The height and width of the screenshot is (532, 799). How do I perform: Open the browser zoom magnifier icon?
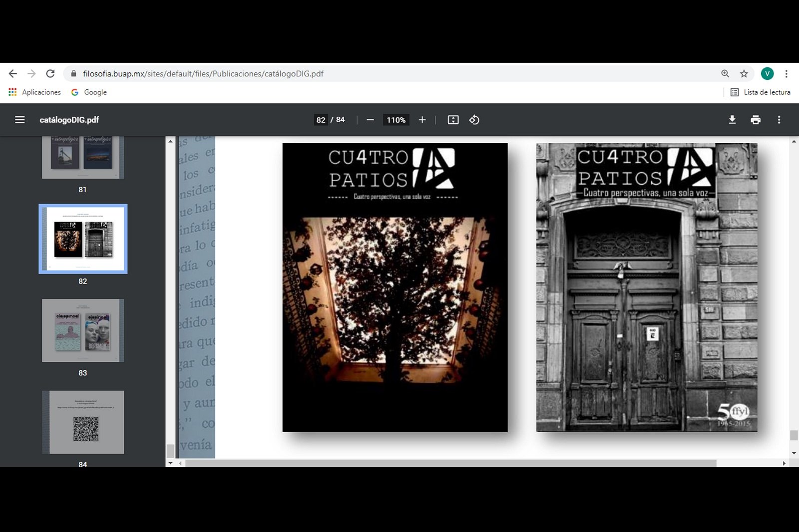(x=725, y=74)
